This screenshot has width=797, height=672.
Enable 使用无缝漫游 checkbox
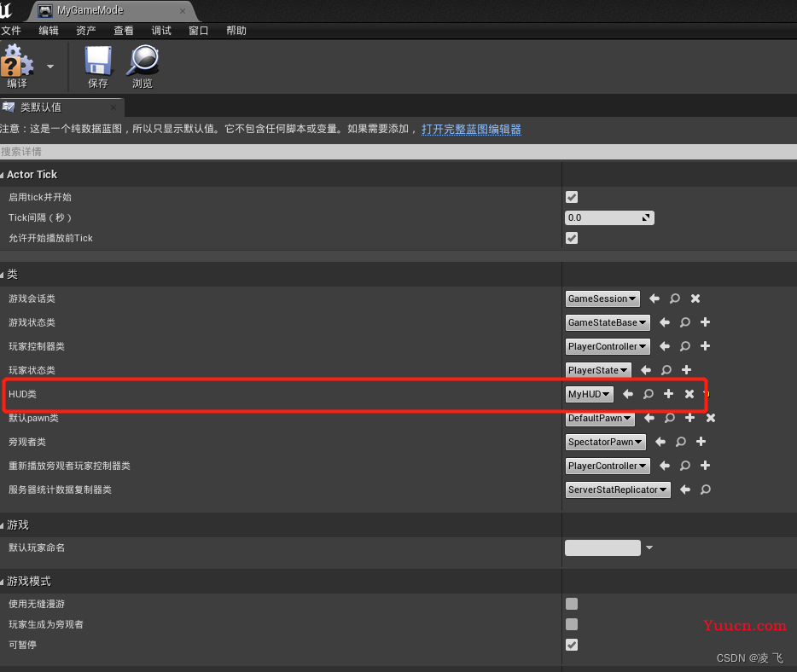(x=572, y=604)
